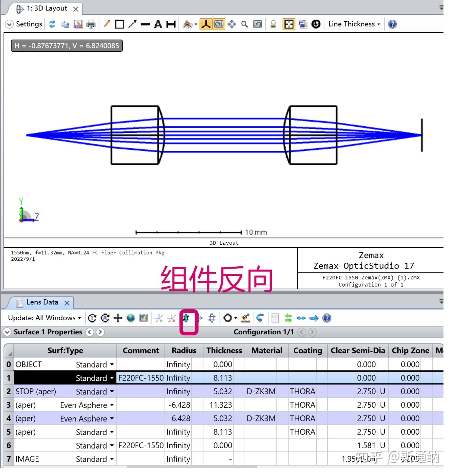Copy the 3D Layout to clipboard

65,24
